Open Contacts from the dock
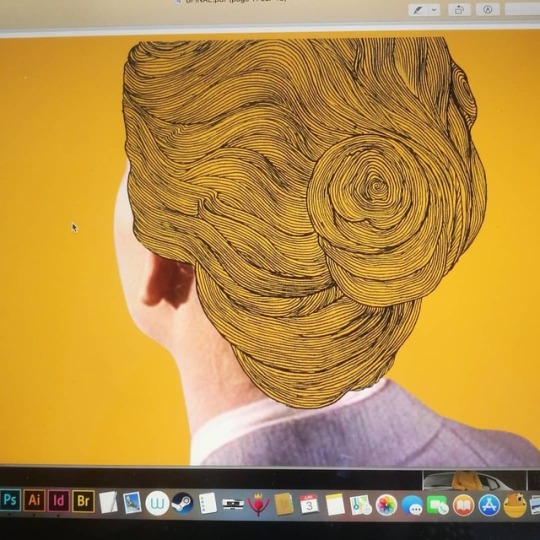 [x=284, y=505]
